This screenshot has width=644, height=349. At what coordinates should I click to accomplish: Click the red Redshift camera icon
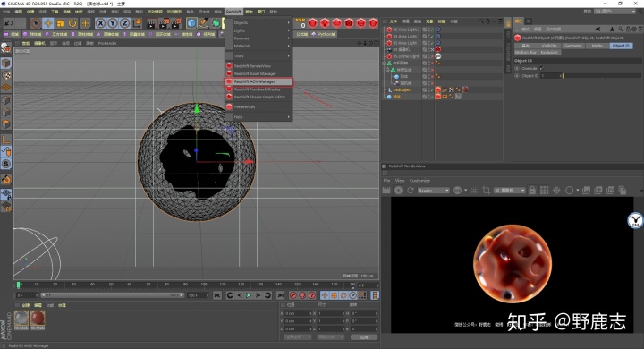point(349,23)
